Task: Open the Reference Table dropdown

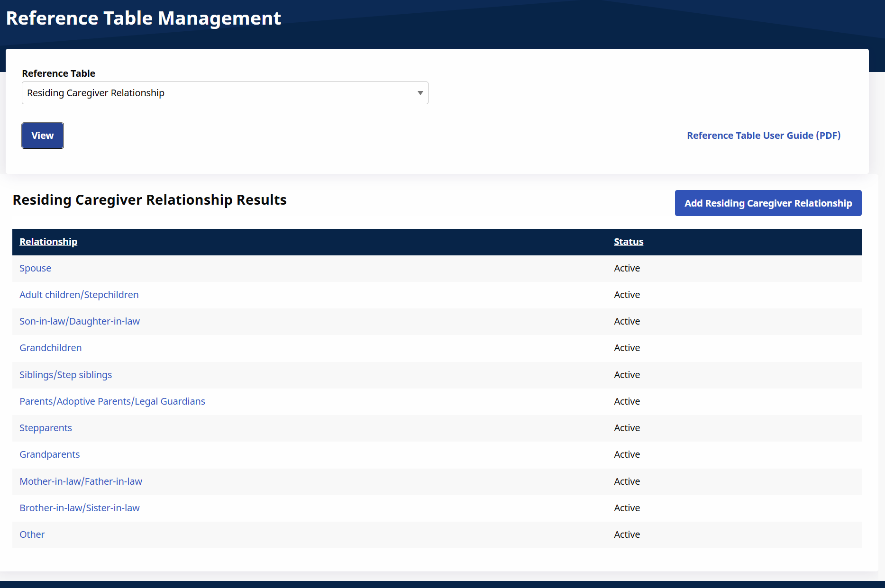Action: 225,93
